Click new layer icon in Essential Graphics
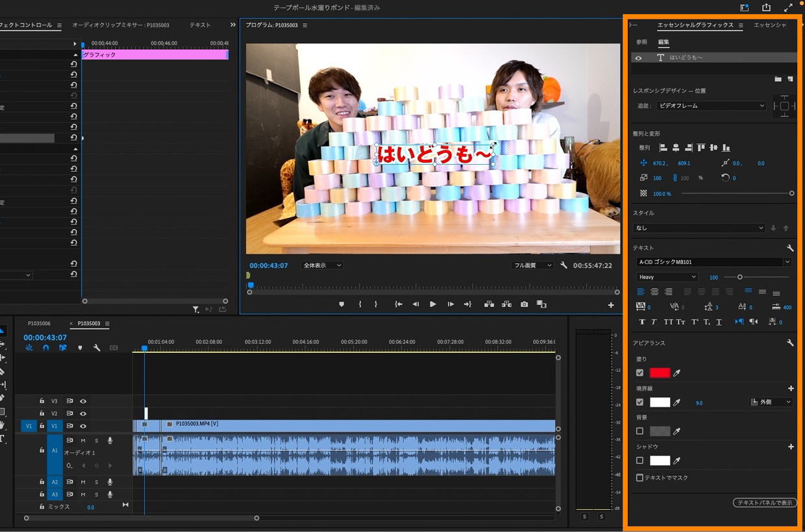Viewport: 805px width, 532px height. click(790, 79)
